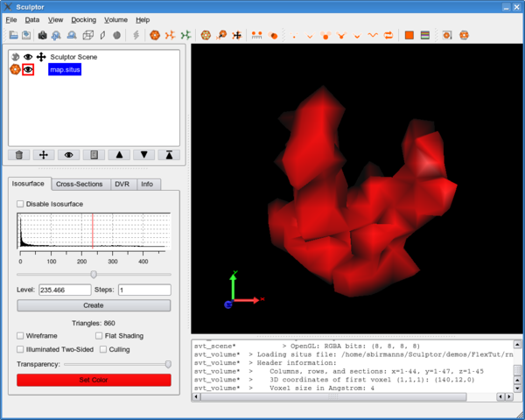Click the move-to-top triangle-with-bar button
The image size is (525, 420).
[x=169, y=155]
